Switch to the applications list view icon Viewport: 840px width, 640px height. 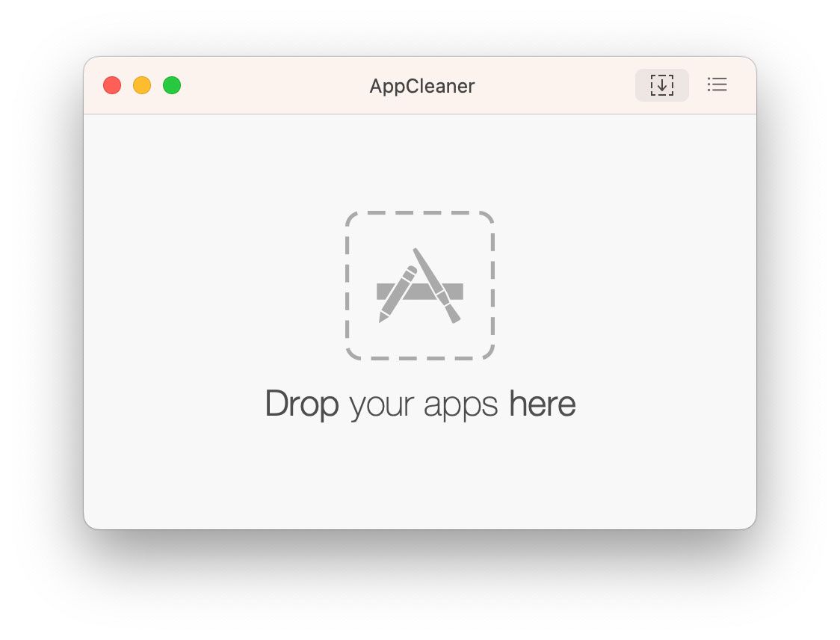(717, 84)
